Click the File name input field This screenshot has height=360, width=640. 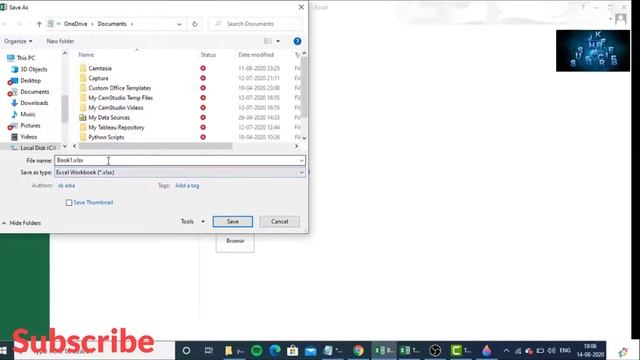pos(176,160)
